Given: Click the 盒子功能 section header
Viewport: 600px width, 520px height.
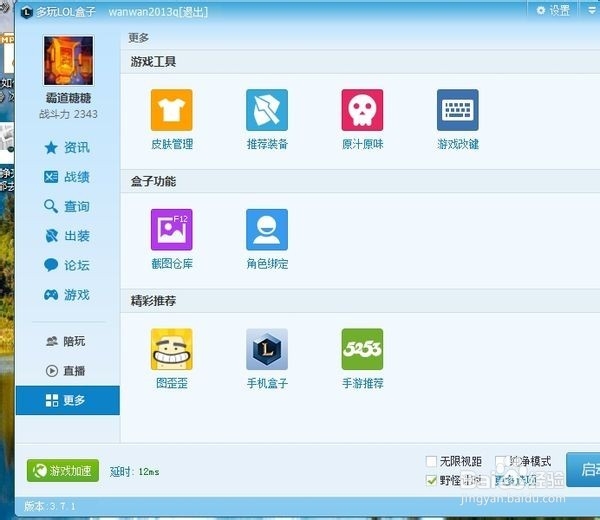Looking at the screenshot, I should click(x=153, y=181).
